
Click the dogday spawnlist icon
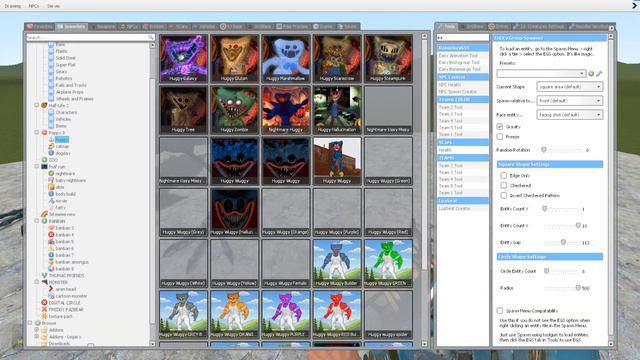(x=51, y=153)
